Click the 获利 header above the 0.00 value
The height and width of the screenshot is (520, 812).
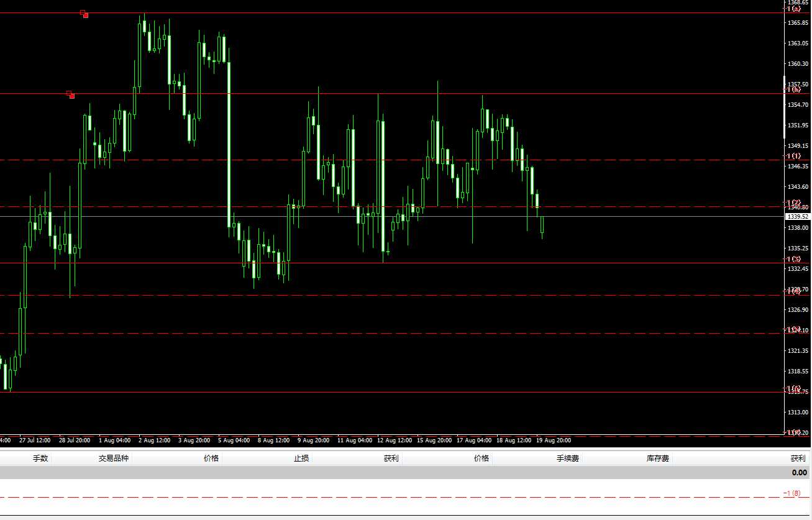pos(798,458)
